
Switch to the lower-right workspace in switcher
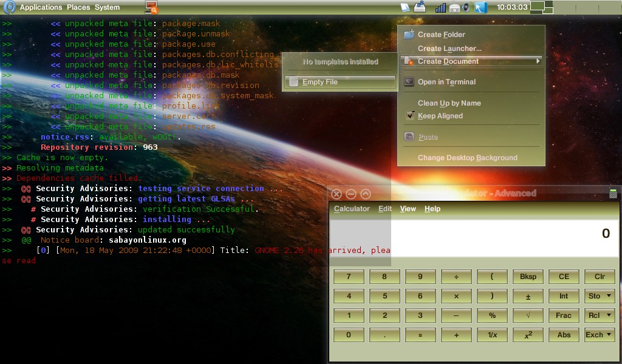(549, 11)
